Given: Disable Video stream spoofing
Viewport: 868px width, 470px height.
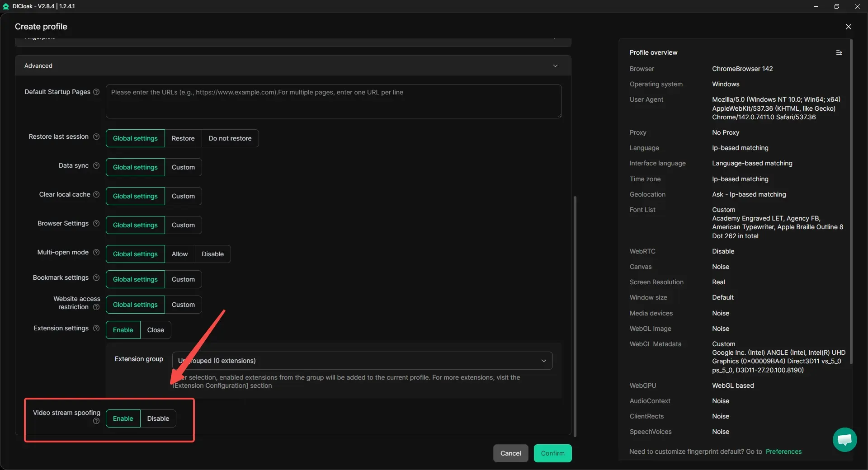Looking at the screenshot, I should [158, 418].
